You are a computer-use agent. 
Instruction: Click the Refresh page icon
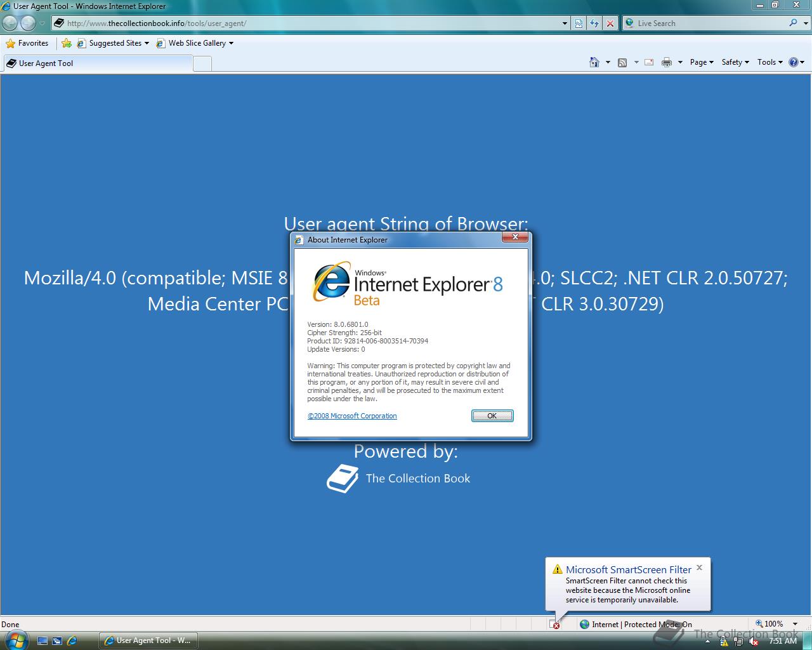click(594, 23)
